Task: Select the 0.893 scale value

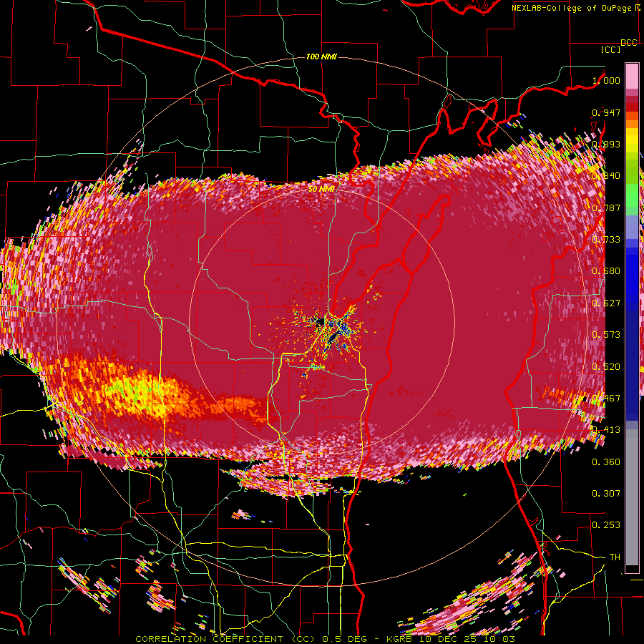Action: (606, 144)
